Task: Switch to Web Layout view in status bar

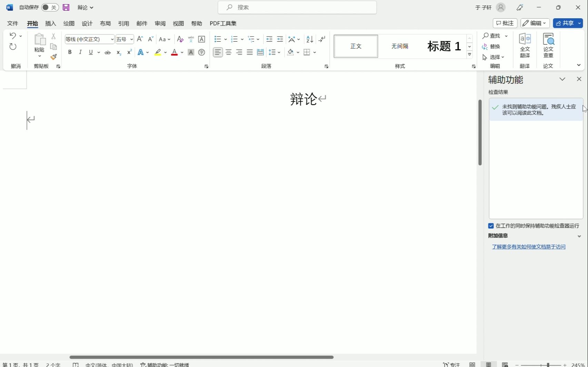Action: 505,365
